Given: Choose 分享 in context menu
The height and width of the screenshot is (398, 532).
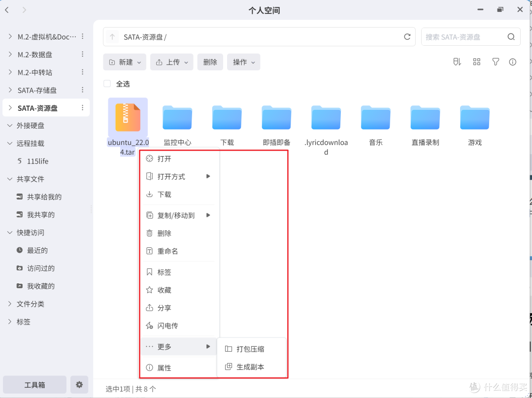Looking at the screenshot, I should click(x=178, y=308).
